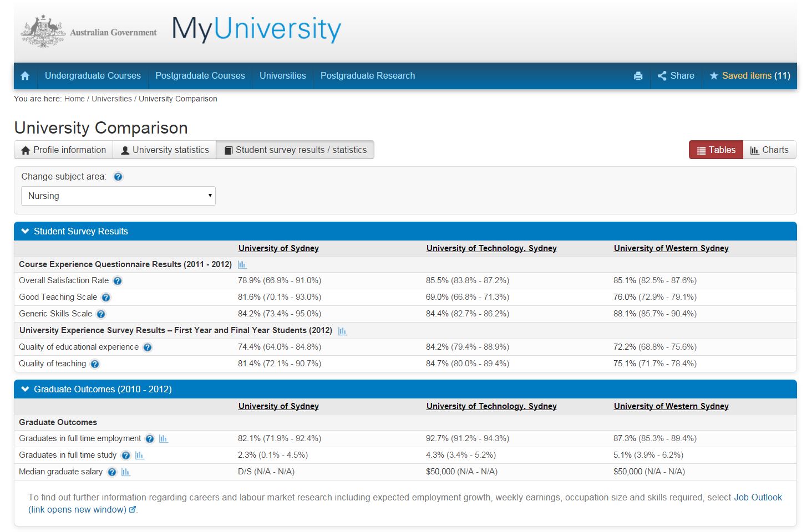Click help icon for Quality of teaching
Viewport: 812px width, 532px height.
click(95, 364)
